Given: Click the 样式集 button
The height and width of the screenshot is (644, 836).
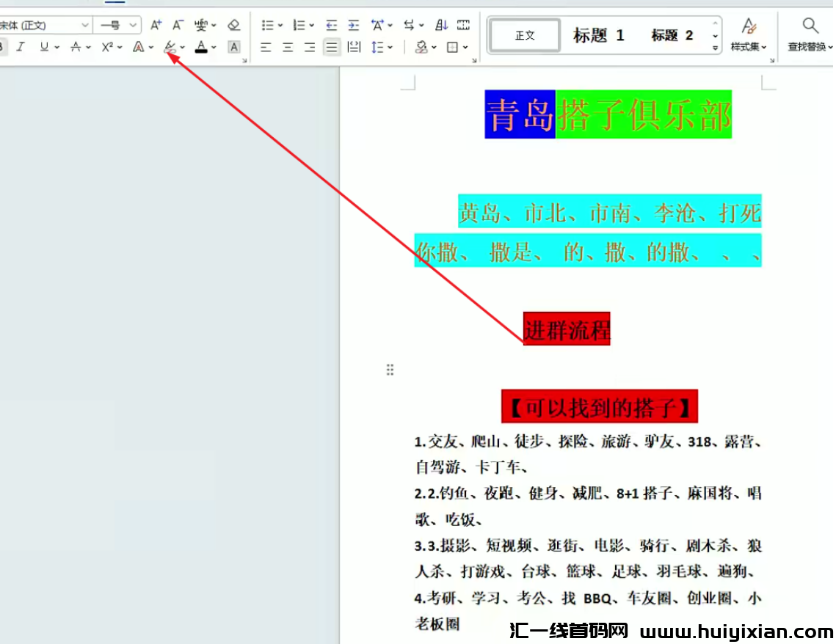Looking at the screenshot, I should (749, 34).
